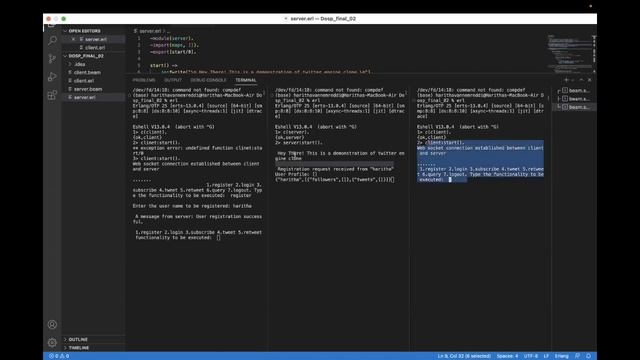
Task: Expand the .idea folder
Action: [x=93, y=64]
